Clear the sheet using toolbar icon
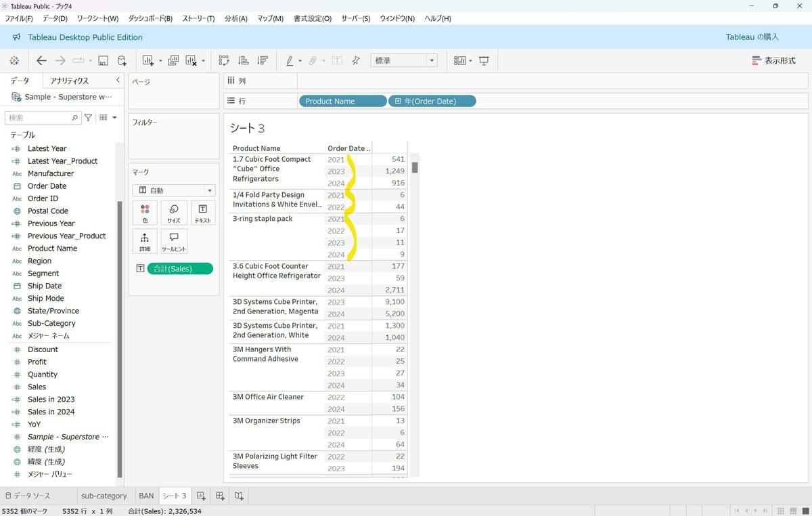The height and width of the screenshot is (516, 812). point(191,61)
